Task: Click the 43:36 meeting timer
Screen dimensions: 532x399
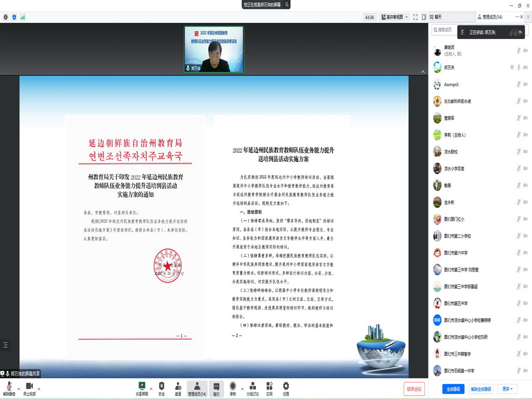Action: pos(369,17)
